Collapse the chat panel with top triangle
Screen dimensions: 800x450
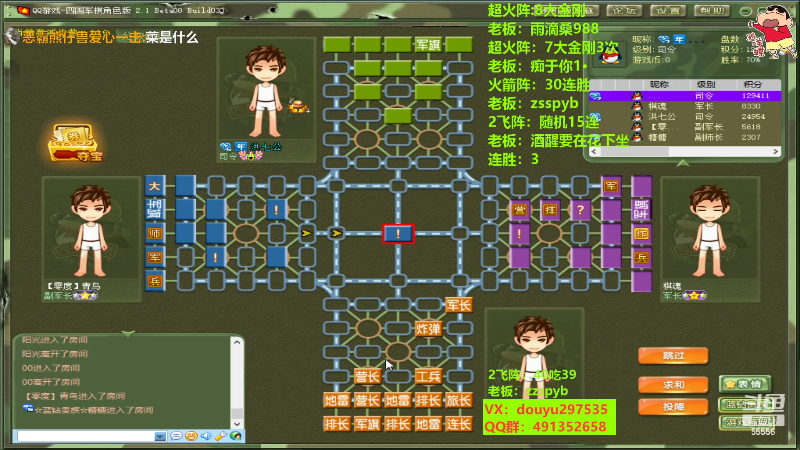[x=128, y=334]
